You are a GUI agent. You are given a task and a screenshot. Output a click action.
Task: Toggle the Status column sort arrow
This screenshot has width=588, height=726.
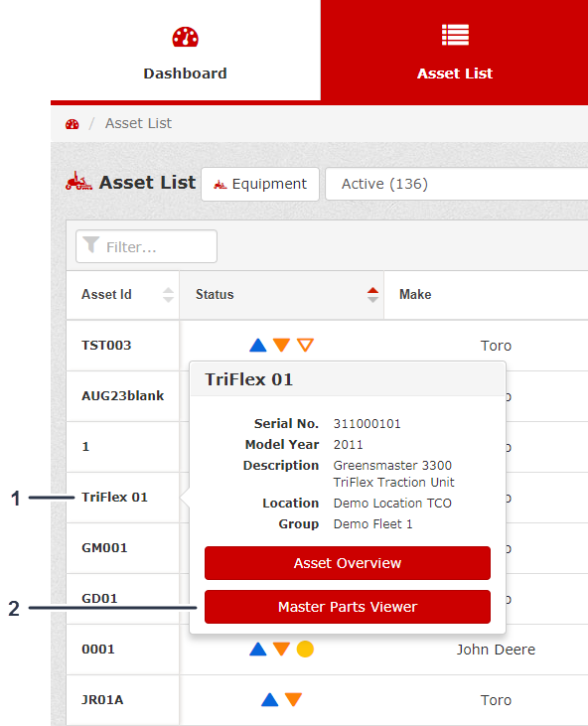click(x=372, y=295)
